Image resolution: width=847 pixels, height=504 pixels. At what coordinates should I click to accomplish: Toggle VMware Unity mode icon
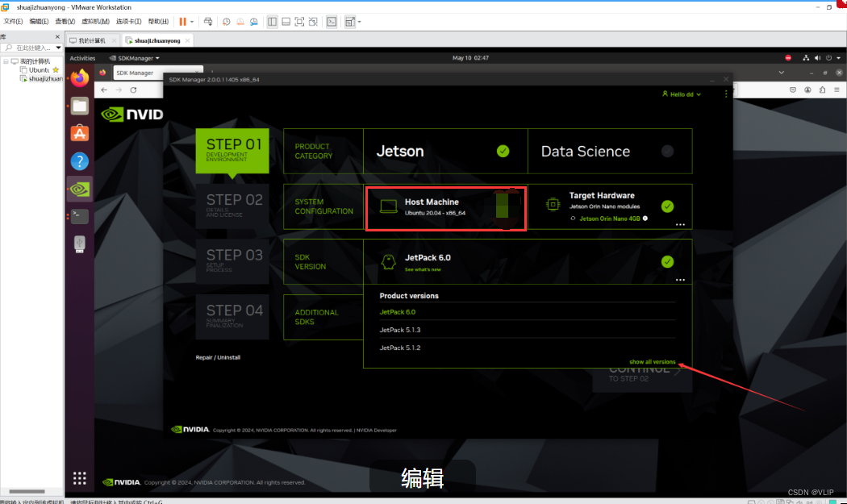coord(313,22)
